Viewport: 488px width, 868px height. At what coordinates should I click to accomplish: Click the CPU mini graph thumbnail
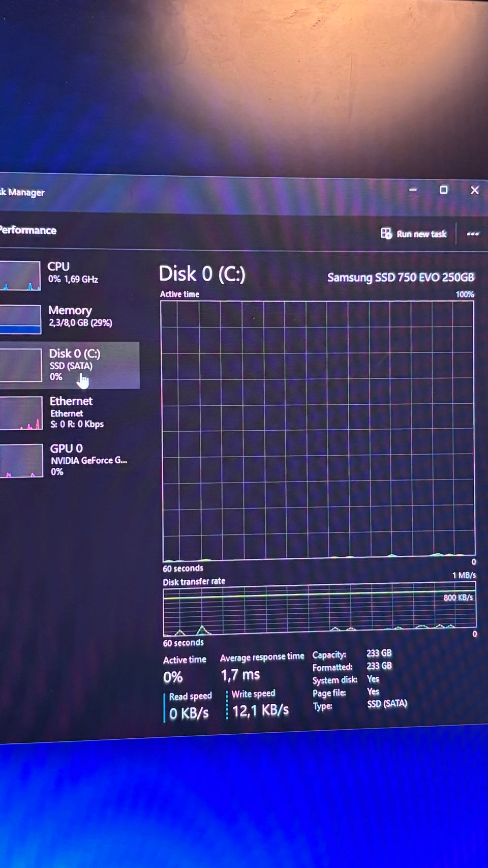point(20,276)
